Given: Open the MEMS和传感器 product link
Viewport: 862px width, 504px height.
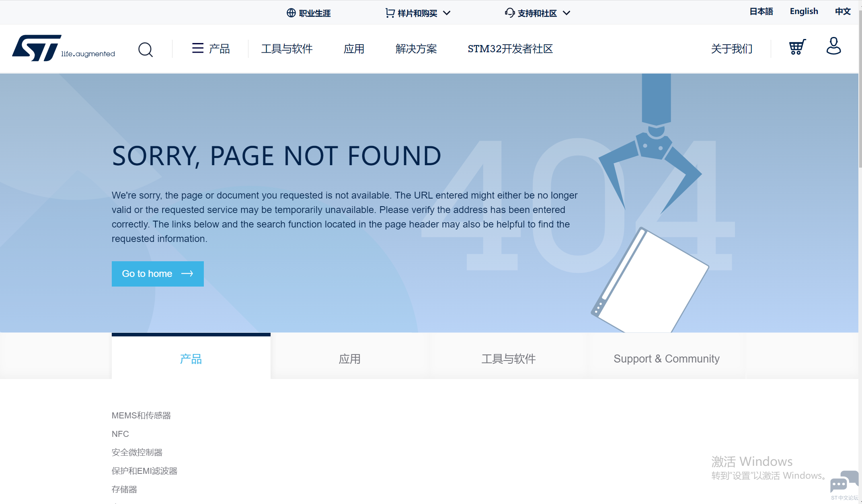Looking at the screenshot, I should click(141, 415).
